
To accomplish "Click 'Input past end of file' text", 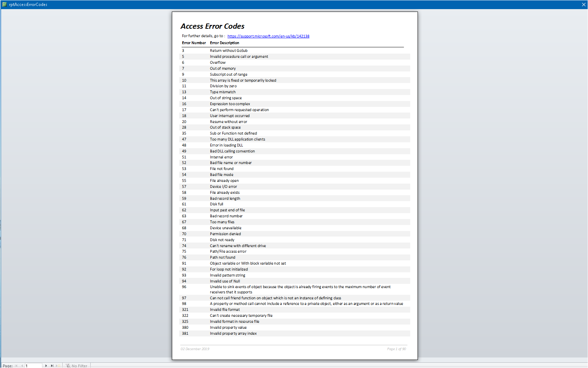I will (x=227, y=210).
